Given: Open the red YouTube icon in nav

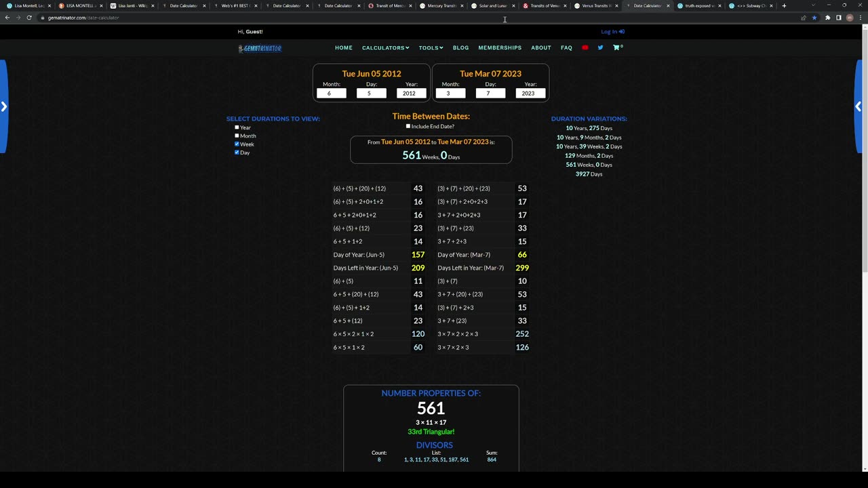Looking at the screenshot, I should tap(585, 47).
